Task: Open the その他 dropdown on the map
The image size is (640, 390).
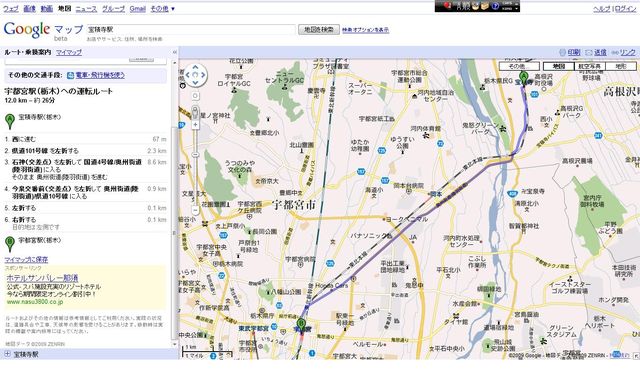Action: click(x=519, y=66)
